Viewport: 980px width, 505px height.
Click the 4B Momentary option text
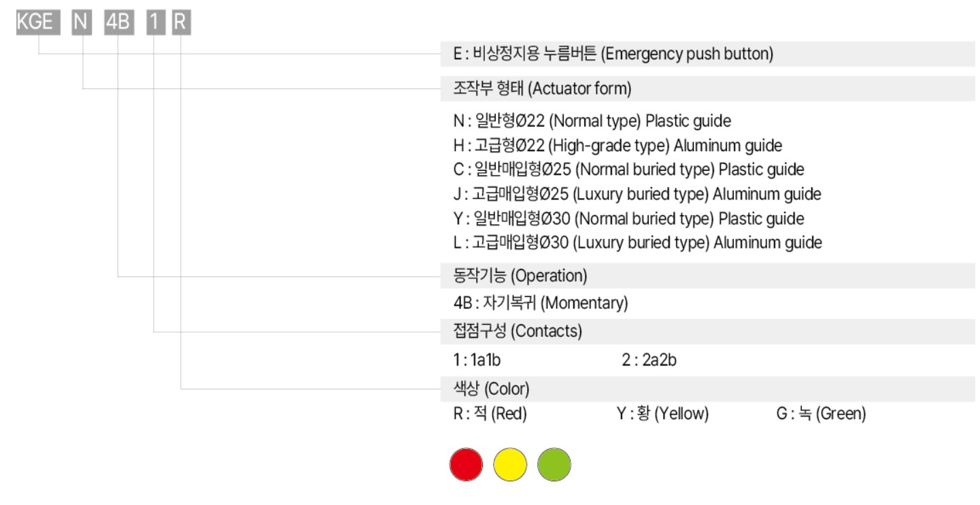point(541,304)
